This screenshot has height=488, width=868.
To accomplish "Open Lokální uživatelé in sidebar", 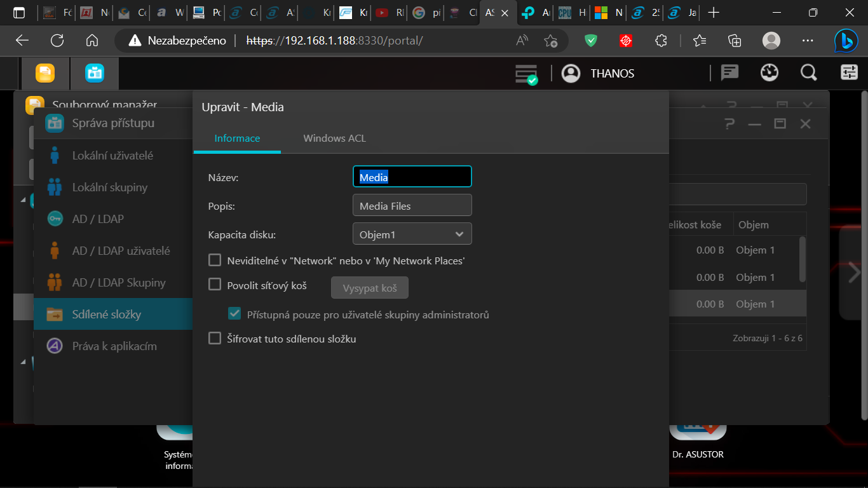I will (x=112, y=156).
